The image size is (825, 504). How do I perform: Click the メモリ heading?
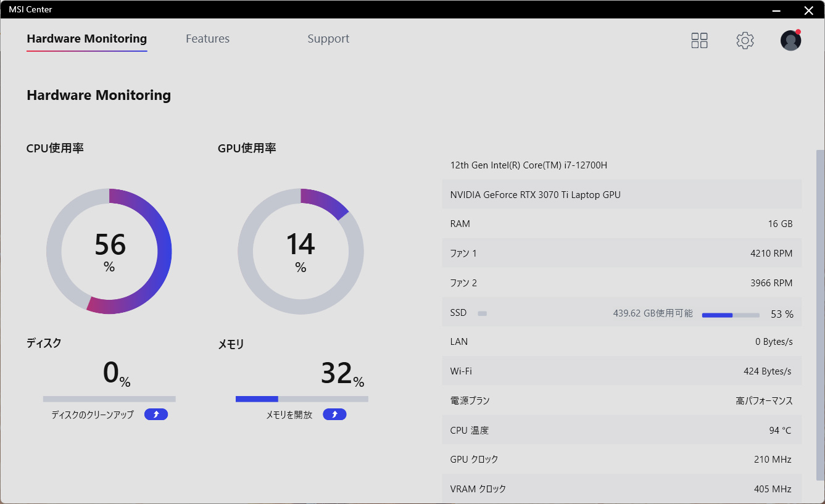[x=231, y=344]
